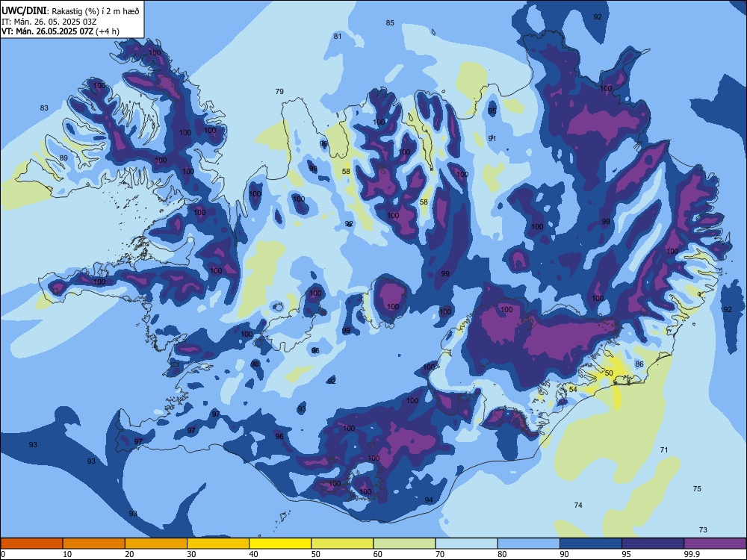Click the bright yellow 40–50 legend swatch

point(280,544)
